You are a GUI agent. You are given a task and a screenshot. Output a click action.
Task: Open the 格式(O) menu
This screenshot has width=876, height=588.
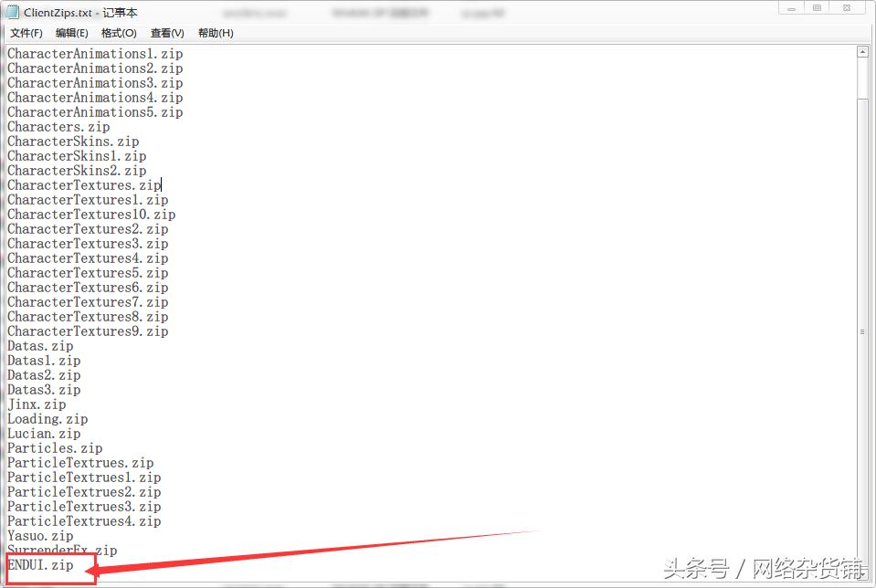(119, 33)
